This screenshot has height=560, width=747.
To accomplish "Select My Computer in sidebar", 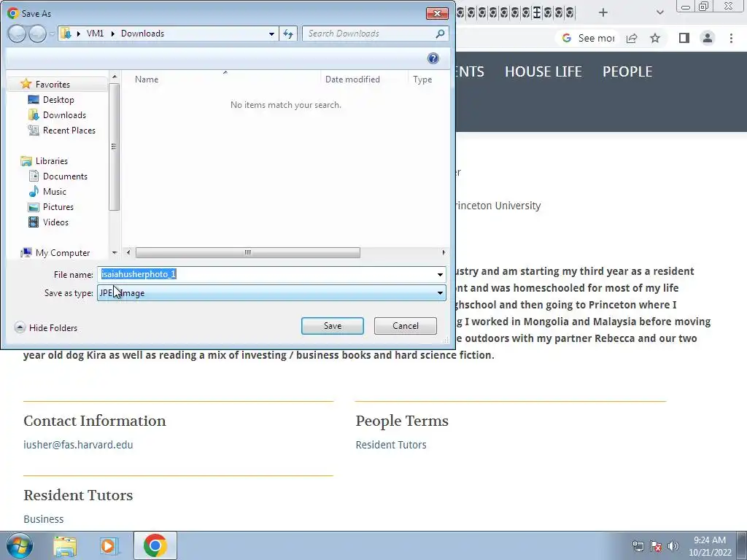I will click(63, 253).
